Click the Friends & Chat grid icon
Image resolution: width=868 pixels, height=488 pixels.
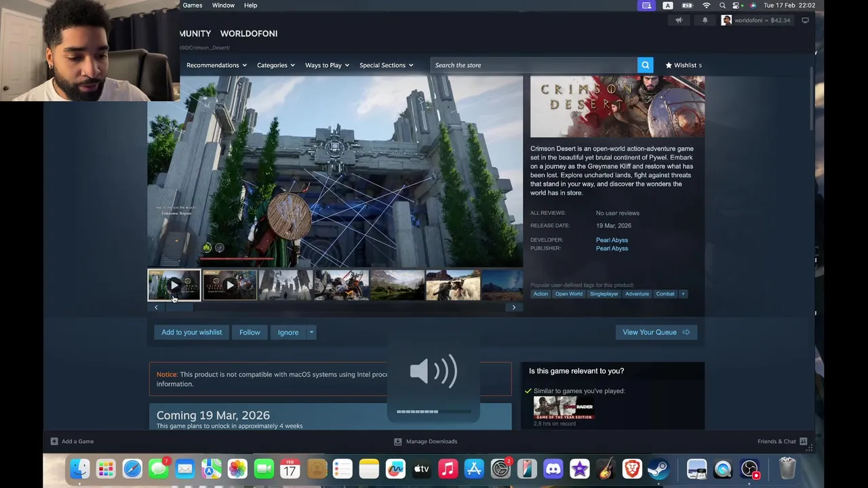pos(803,441)
